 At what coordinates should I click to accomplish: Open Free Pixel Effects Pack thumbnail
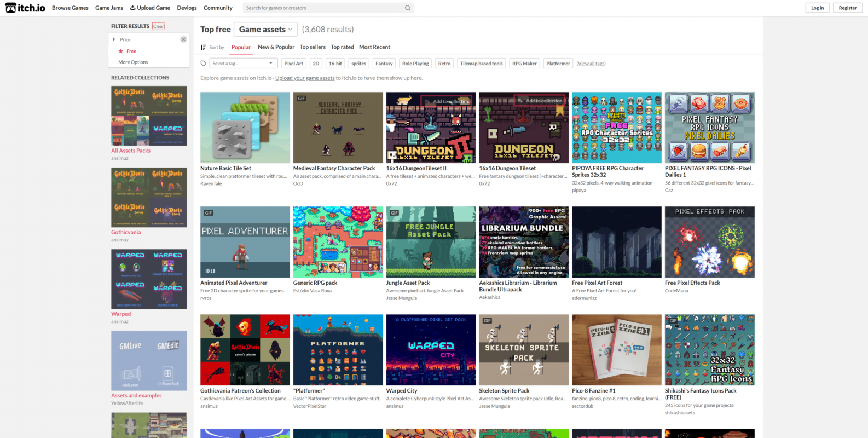710,242
